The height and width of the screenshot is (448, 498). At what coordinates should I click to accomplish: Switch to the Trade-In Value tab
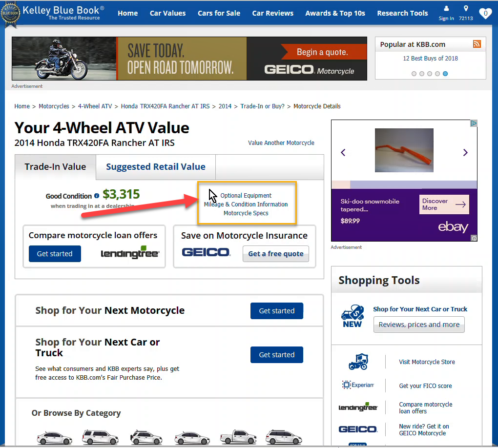coord(55,167)
